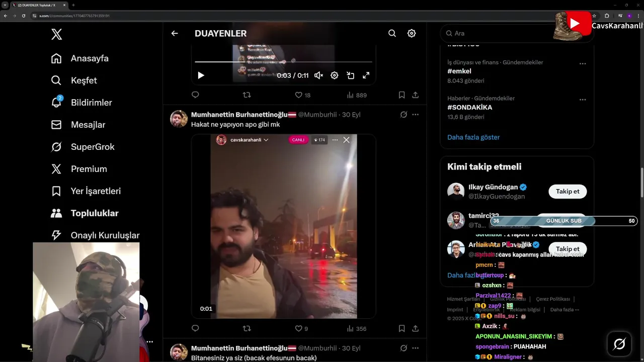
Task: Open DUAYENLER community settings gear
Action: (412, 33)
